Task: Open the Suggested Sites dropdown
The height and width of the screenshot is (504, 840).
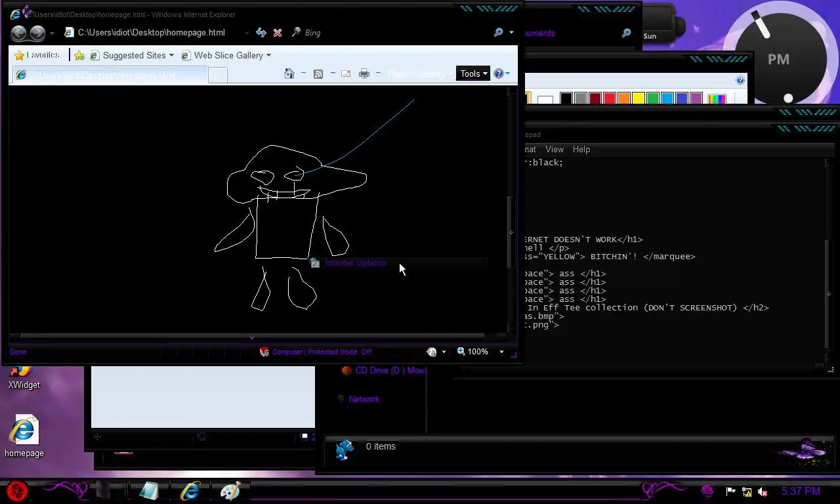Action: (132, 55)
